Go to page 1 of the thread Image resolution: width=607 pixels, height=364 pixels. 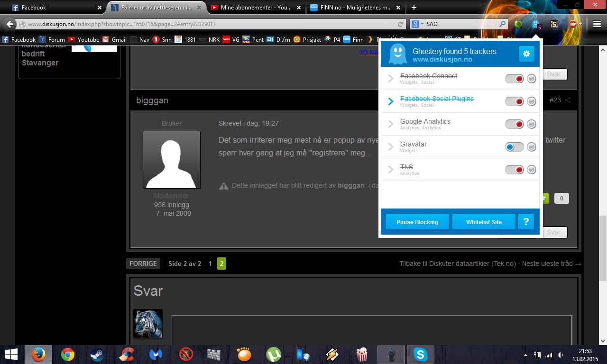210,264
